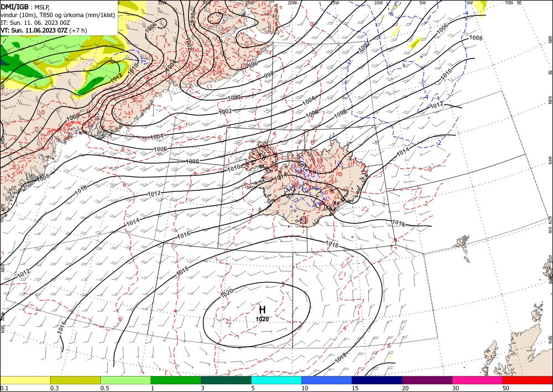This screenshot has height=392, width=553.
Task: Click the '20' legend value
Action: click(405, 388)
